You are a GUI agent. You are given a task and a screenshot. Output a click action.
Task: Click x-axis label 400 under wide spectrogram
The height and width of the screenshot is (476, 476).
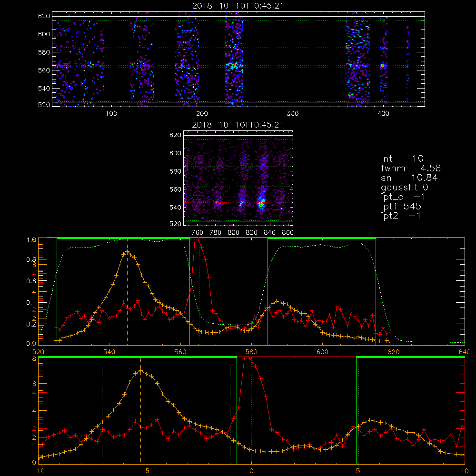(383, 114)
